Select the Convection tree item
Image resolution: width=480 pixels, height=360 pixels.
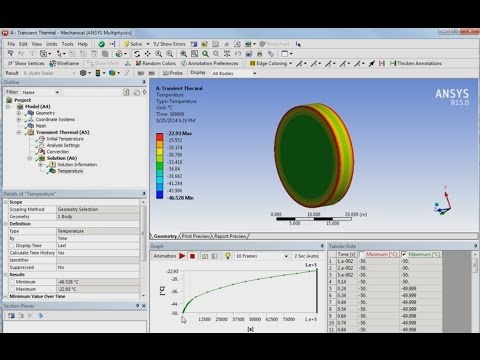57,152
